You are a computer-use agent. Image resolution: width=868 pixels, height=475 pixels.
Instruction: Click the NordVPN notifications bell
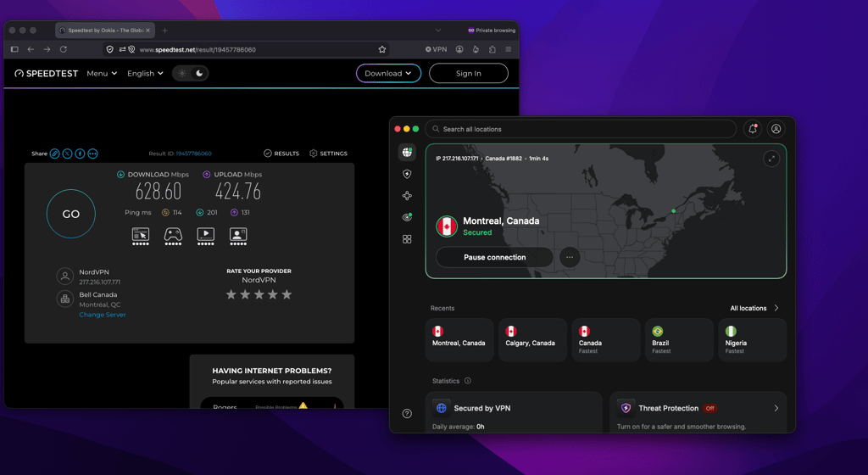tap(753, 129)
